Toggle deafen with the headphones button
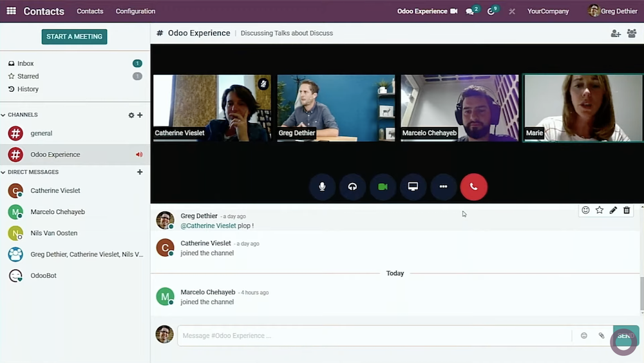The height and width of the screenshot is (363, 644). tap(352, 187)
